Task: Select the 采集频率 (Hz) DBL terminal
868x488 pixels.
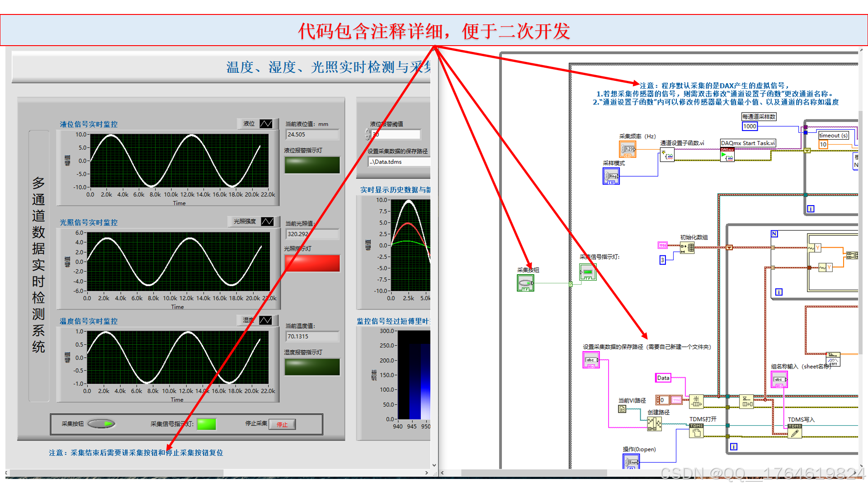Action: 627,149
